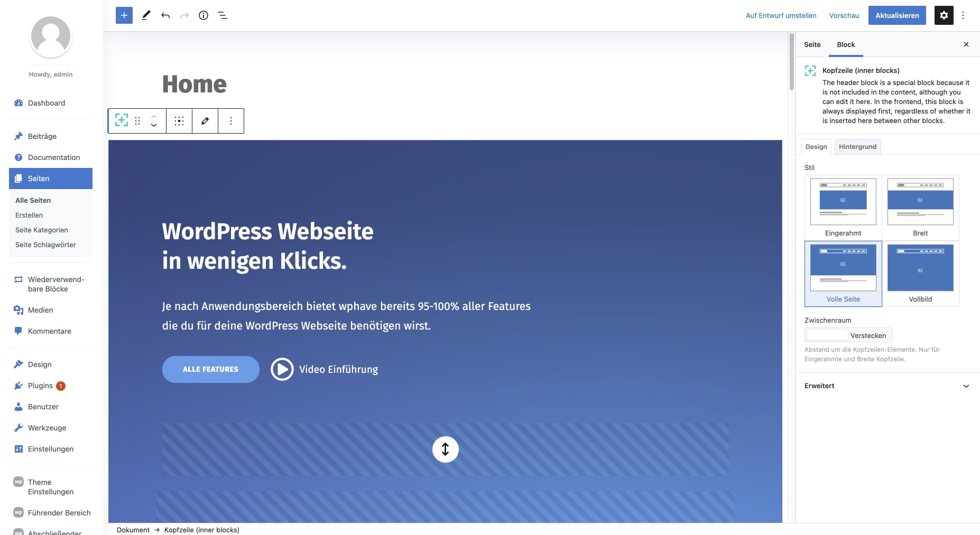Open Beiträge in the admin menu
The image size is (980, 535).
coord(51,136)
